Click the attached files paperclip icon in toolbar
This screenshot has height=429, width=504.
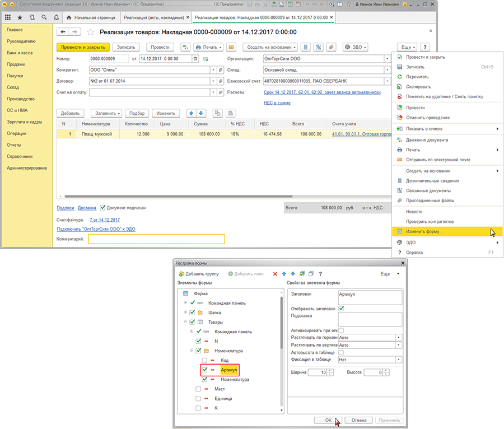(x=331, y=47)
